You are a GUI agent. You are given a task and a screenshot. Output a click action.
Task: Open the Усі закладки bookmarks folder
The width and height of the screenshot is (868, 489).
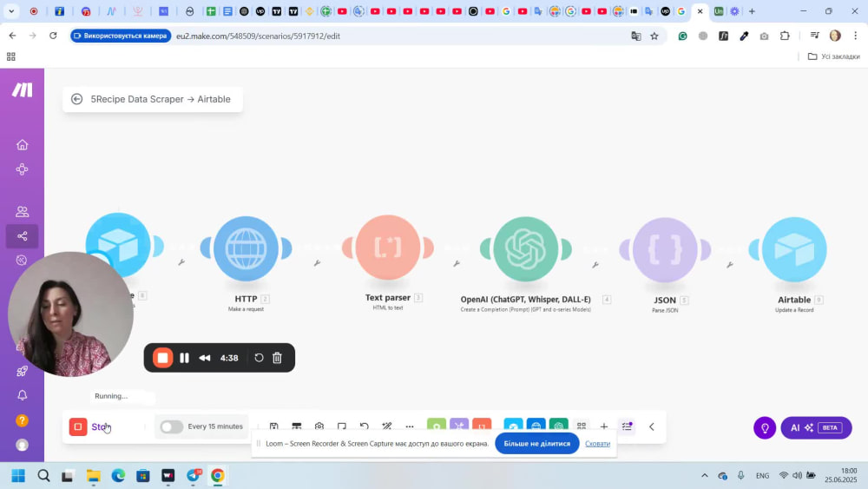click(833, 56)
